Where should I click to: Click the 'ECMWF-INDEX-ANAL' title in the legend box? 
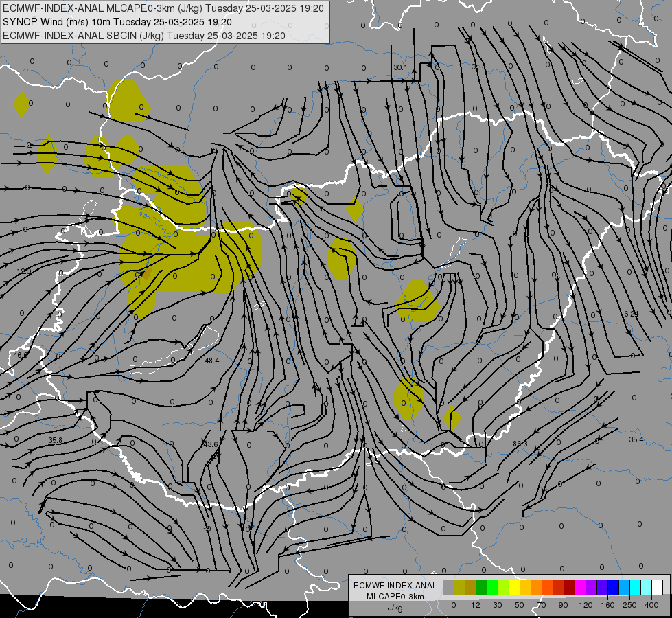[x=395, y=586]
